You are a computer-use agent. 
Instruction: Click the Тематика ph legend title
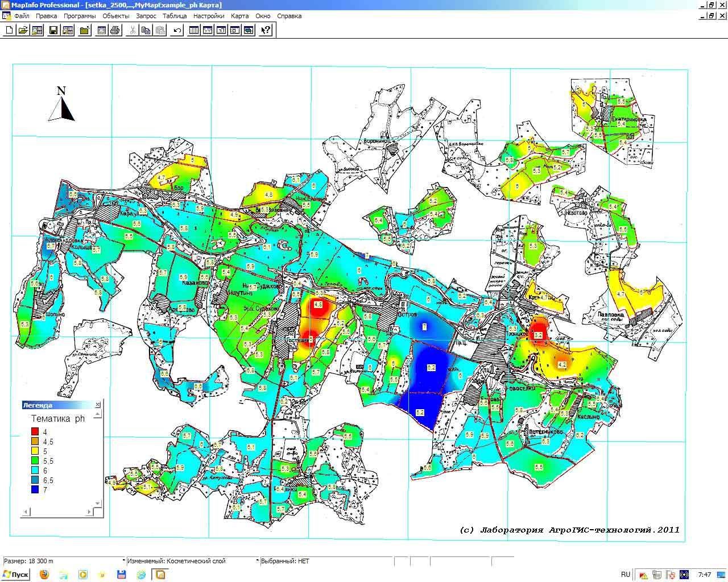(x=57, y=418)
